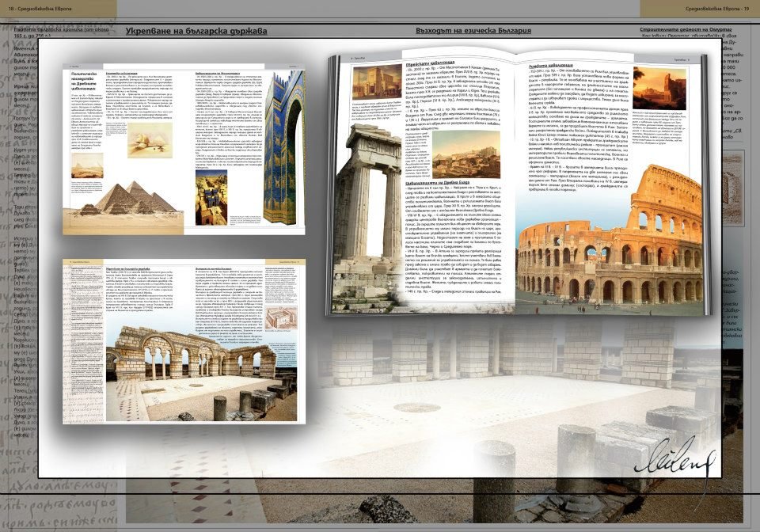Click the "Укрепване на българска държава" background heading
This screenshot has width=760, height=532.
tap(196, 31)
